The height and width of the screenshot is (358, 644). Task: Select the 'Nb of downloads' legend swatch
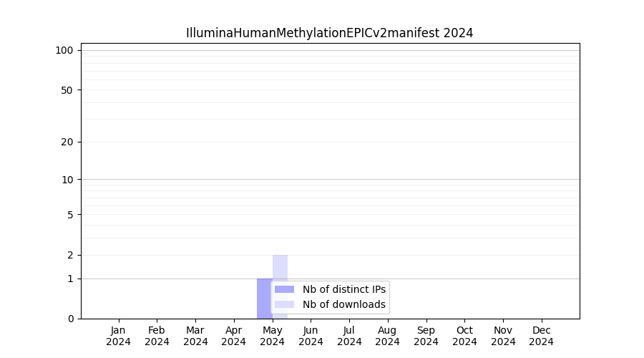(284, 304)
